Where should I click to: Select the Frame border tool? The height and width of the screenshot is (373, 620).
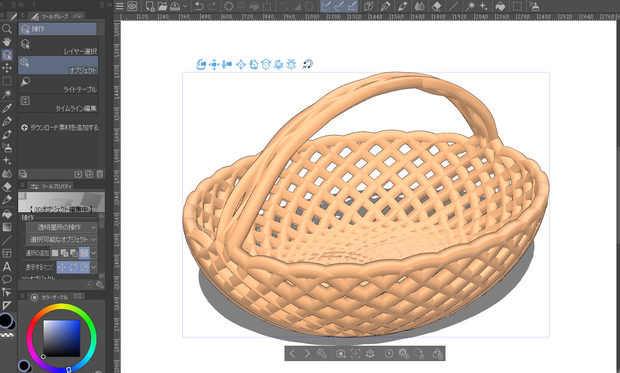tap(7, 253)
